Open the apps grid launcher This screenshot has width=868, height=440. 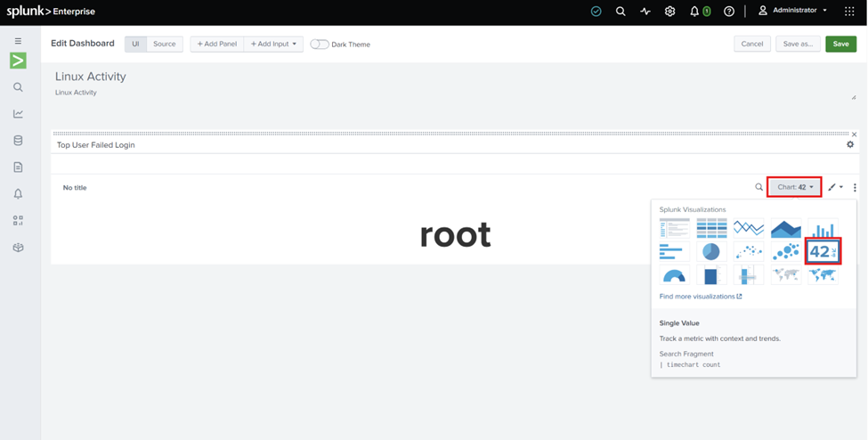(849, 11)
